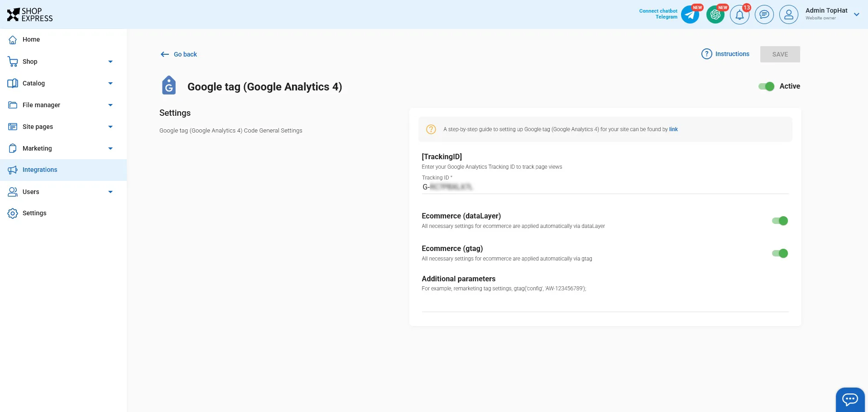
Task: Click 'Additional parameters' heading text
Action: (458, 279)
